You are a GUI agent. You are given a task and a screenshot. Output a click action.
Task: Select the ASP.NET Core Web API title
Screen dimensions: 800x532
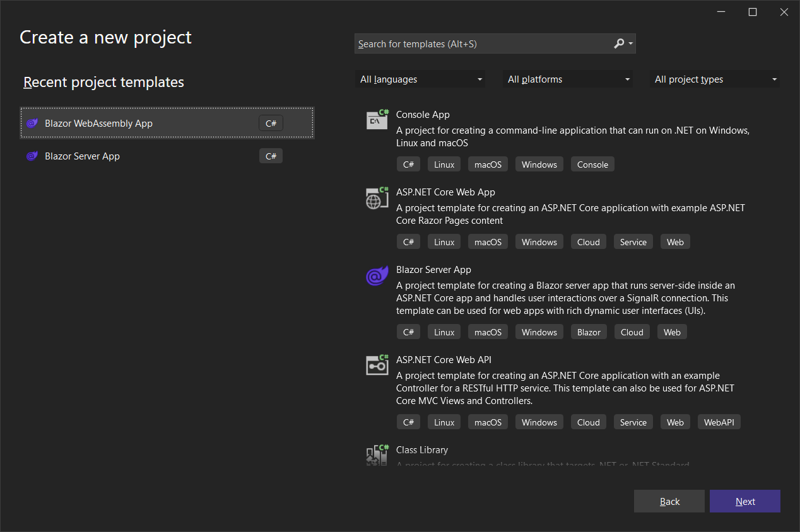(x=444, y=360)
